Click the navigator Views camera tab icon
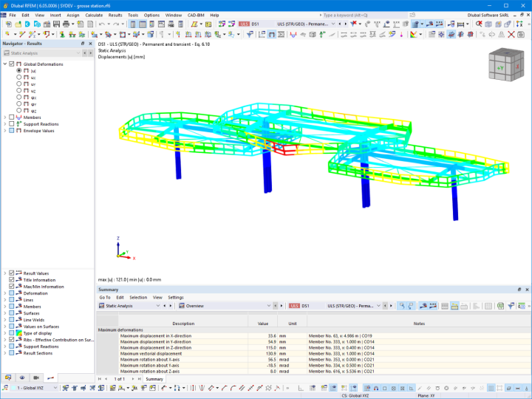Viewport: 532px width, 399px height. point(36,378)
